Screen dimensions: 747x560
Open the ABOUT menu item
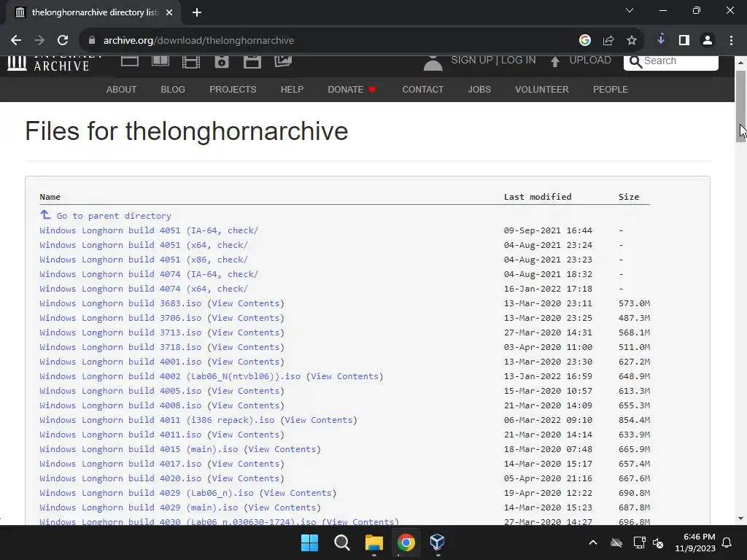pos(122,90)
